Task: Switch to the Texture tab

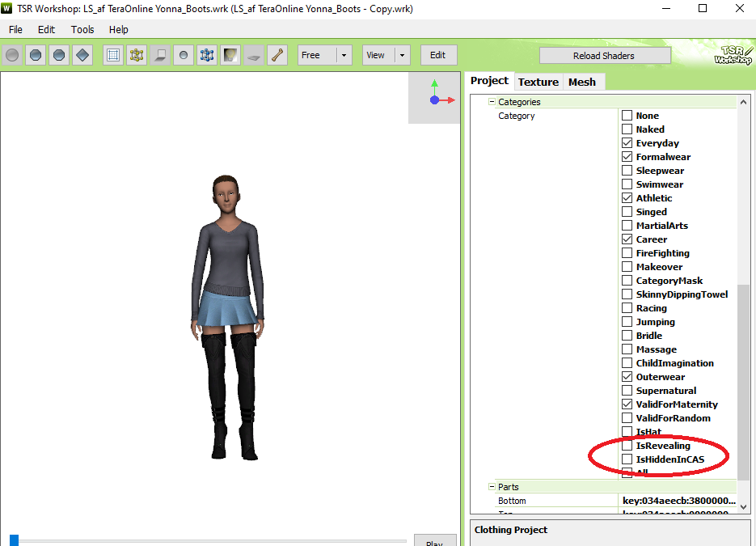Action: point(538,82)
